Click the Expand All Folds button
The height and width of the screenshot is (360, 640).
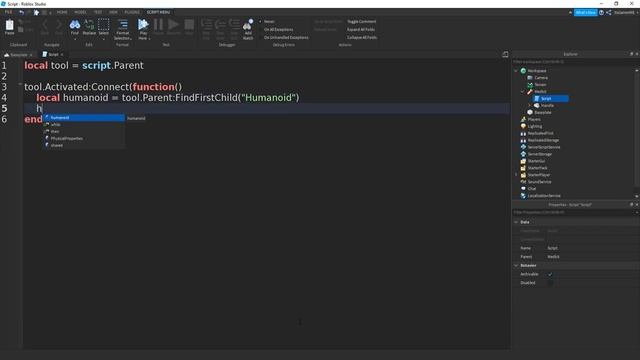click(361, 29)
